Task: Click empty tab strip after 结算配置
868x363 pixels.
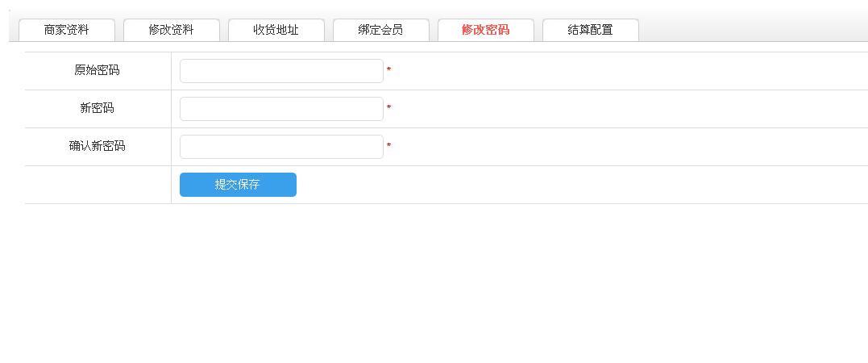Action: click(750, 30)
